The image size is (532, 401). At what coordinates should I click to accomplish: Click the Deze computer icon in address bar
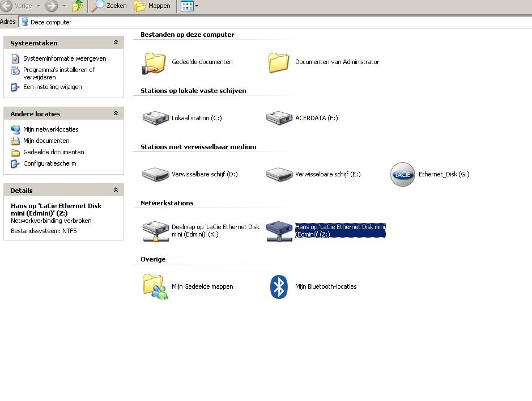tap(24, 22)
